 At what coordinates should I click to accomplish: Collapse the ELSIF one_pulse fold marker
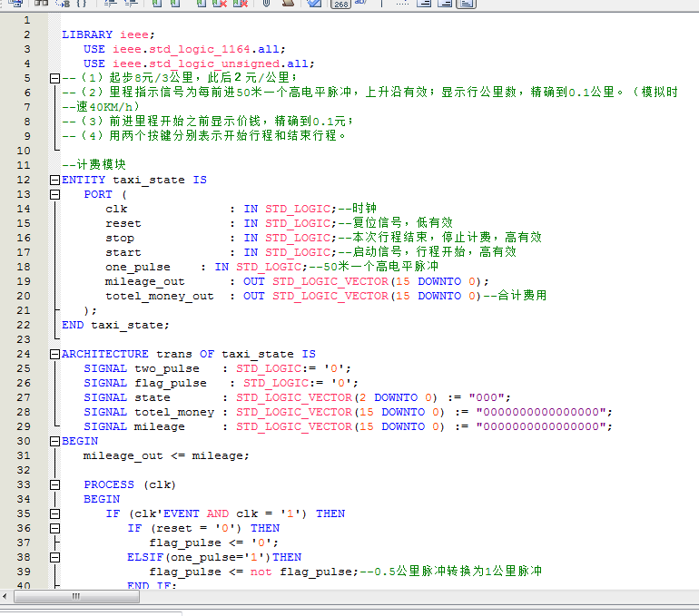pyautogui.click(x=54, y=558)
